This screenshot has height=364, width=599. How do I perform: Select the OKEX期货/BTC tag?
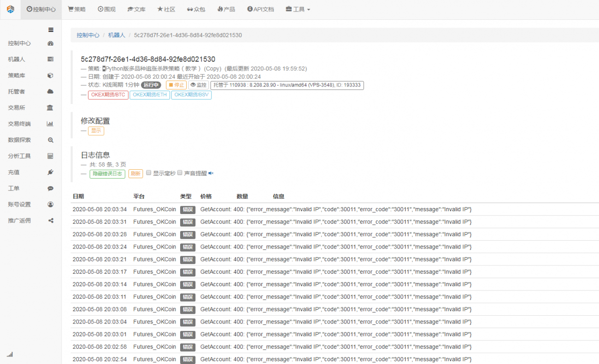(108, 95)
